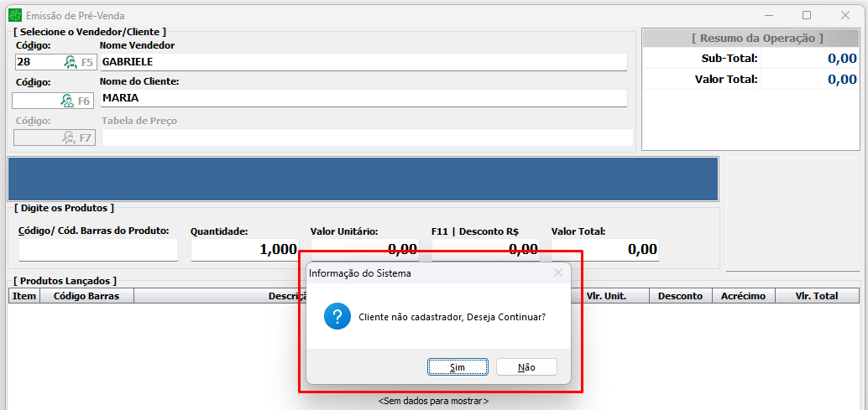Image resolution: width=868 pixels, height=410 pixels.
Task: Click the Quantidade field showing 1,000
Action: 244,250
